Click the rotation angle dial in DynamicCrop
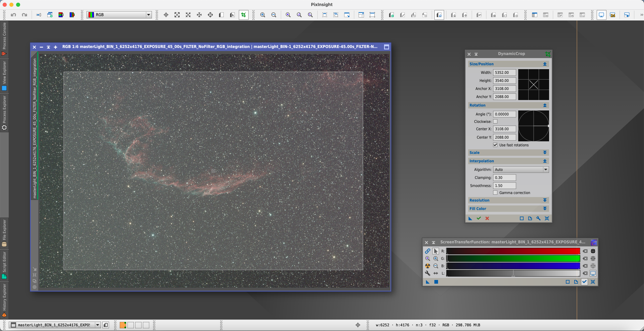The width and height of the screenshot is (644, 331). click(x=534, y=126)
